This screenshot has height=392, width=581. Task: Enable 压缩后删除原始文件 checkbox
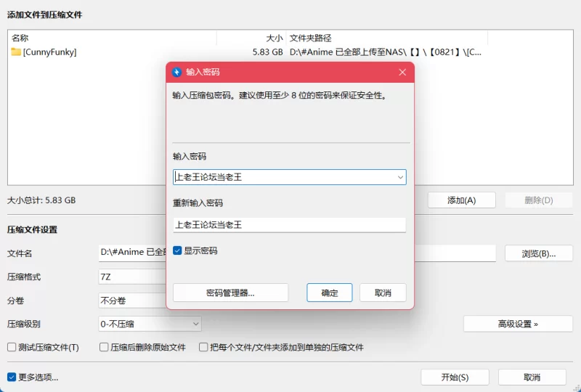click(x=104, y=347)
